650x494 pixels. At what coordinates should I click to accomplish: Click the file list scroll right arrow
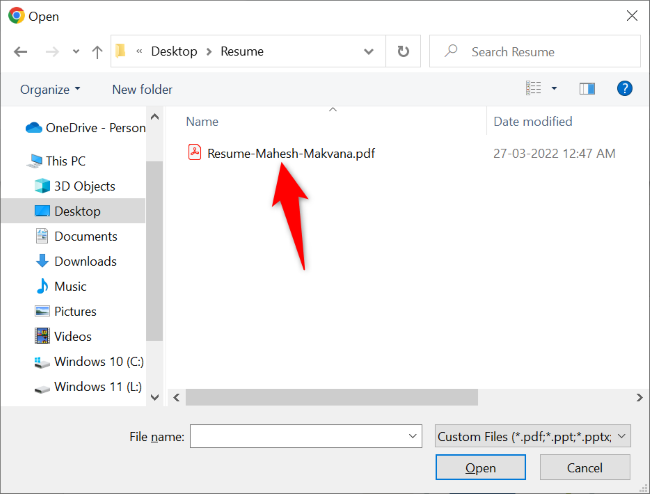pos(640,397)
